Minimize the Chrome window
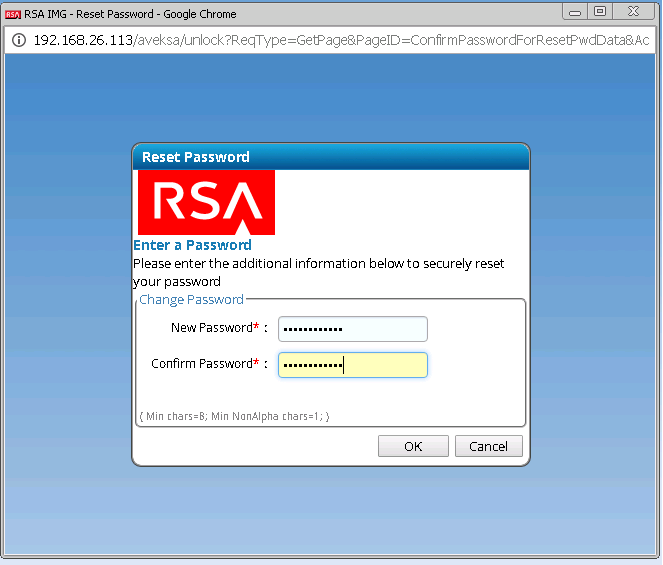 [x=576, y=12]
